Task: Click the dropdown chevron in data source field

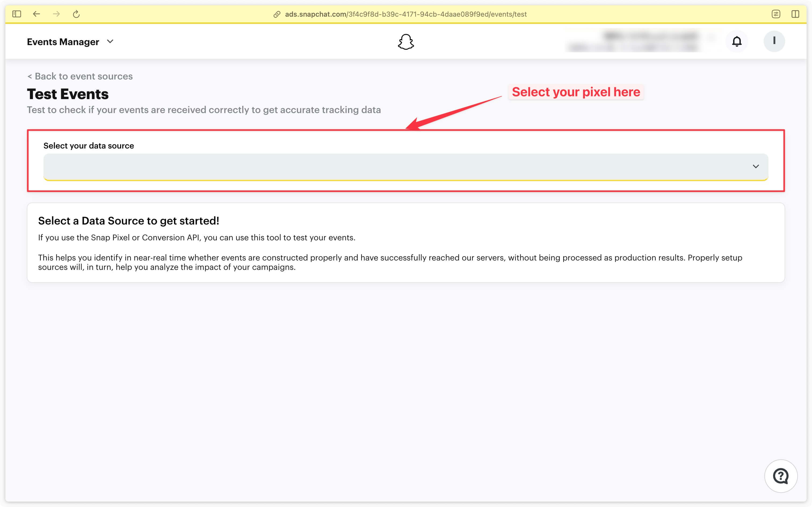Action: (x=755, y=166)
